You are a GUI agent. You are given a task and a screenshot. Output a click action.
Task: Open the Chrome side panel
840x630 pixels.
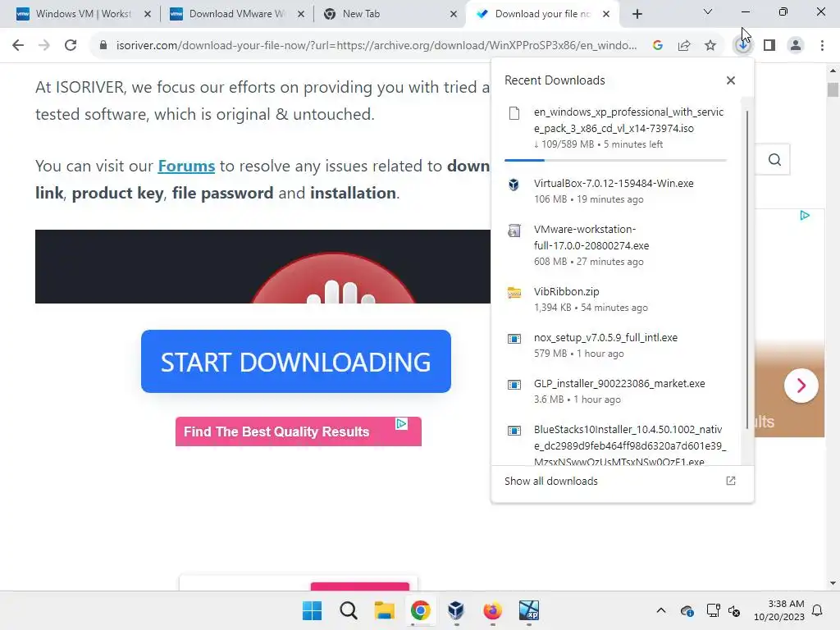tap(769, 46)
